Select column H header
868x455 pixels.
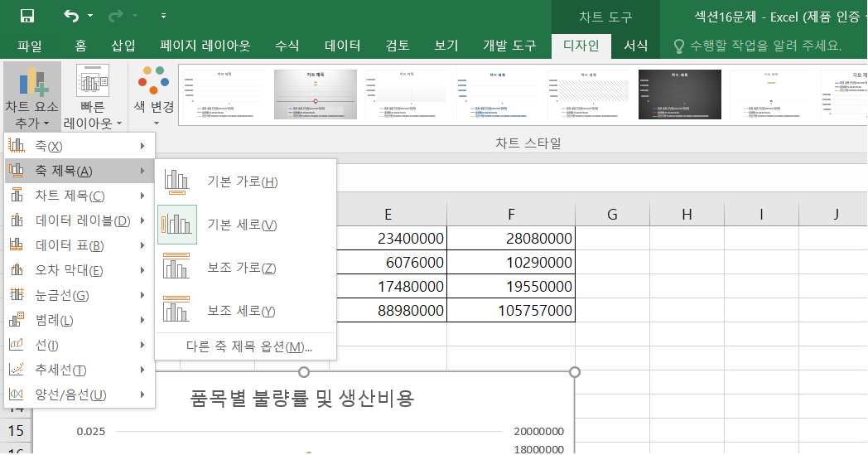point(687,215)
